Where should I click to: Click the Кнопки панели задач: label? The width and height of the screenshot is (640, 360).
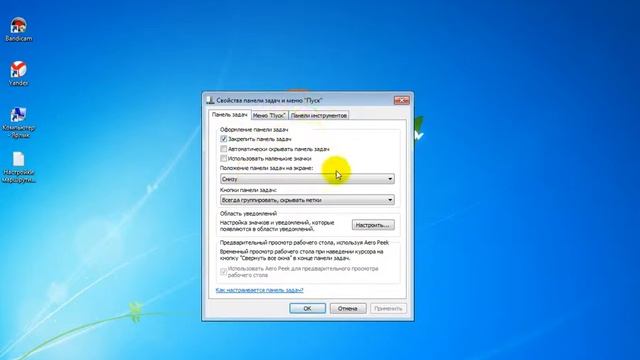pos(248,190)
